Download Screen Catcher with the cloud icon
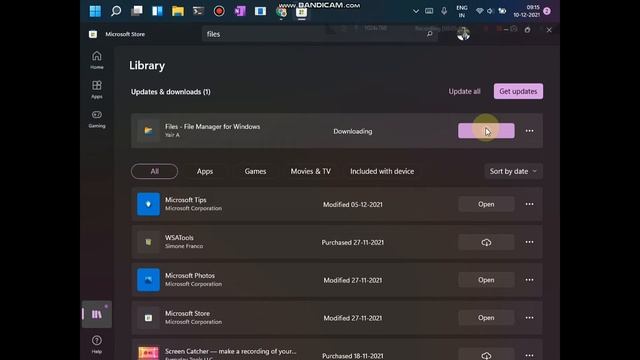 pyautogui.click(x=486, y=355)
